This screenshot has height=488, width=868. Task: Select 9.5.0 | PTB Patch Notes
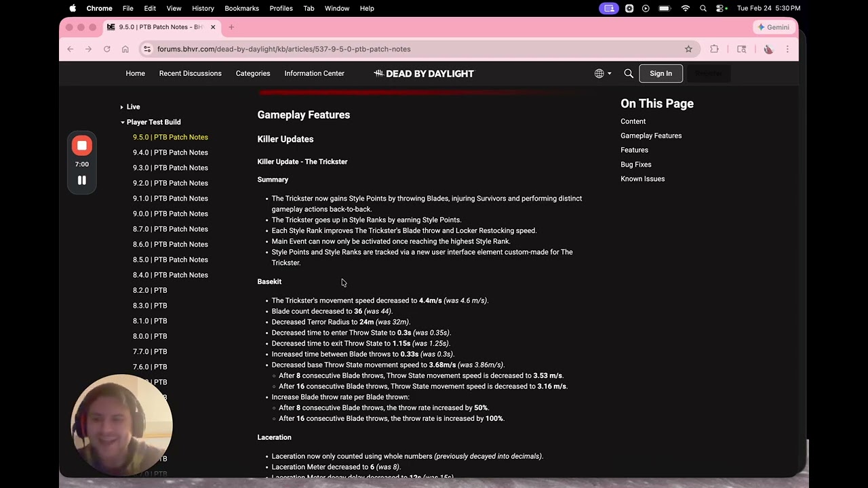pyautogui.click(x=170, y=137)
